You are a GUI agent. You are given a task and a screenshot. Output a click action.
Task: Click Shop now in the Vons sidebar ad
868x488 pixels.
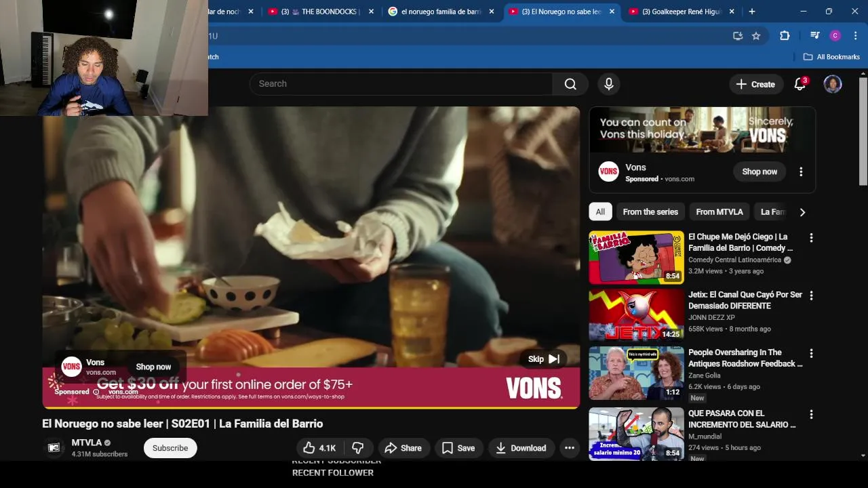[x=759, y=171]
